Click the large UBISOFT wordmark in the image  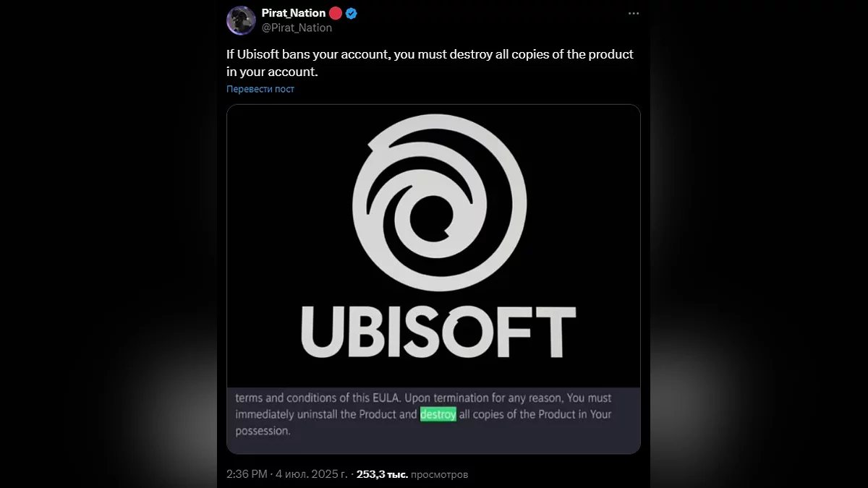click(x=438, y=333)
